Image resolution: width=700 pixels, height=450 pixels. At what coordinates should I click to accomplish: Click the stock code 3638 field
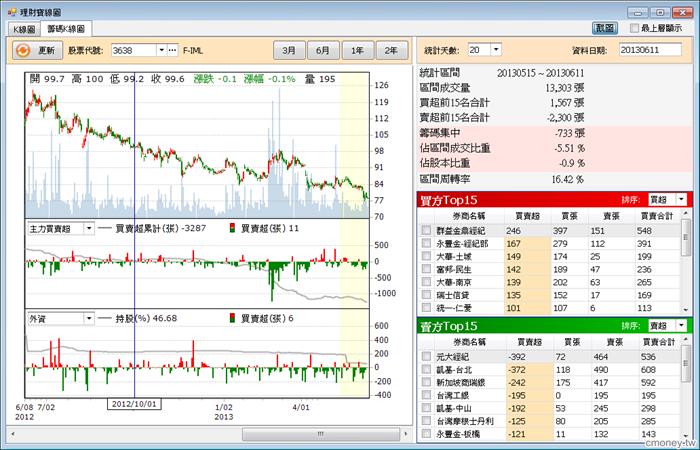click(133, 50)
